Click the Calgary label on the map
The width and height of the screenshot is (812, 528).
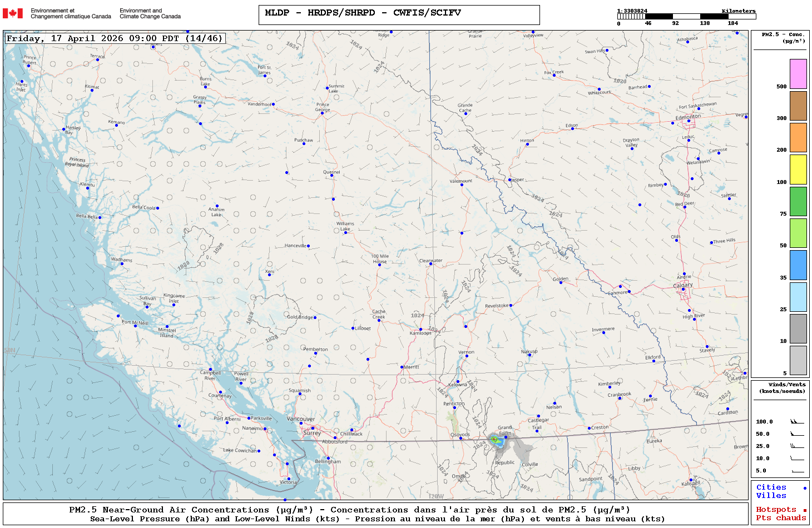tap(683, 285)
